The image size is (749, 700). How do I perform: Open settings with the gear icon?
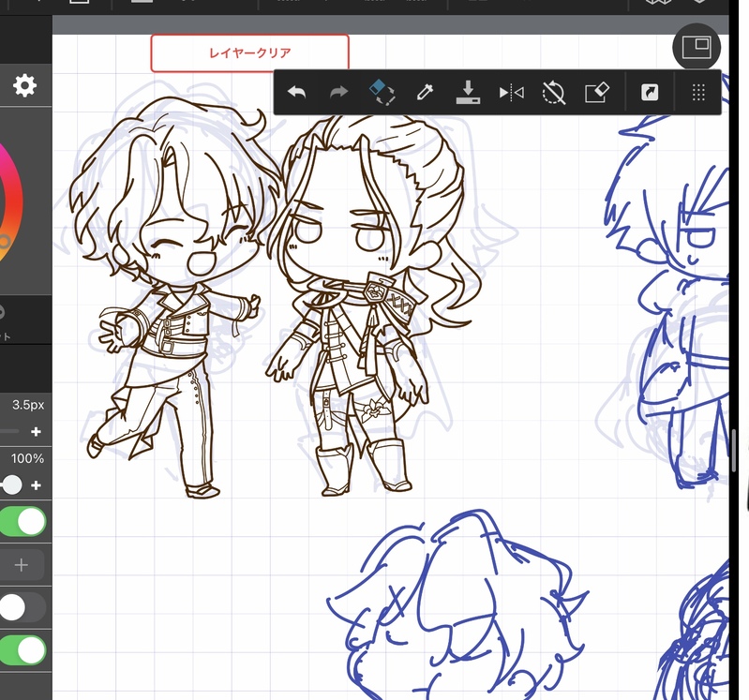[x=24, y=85]
